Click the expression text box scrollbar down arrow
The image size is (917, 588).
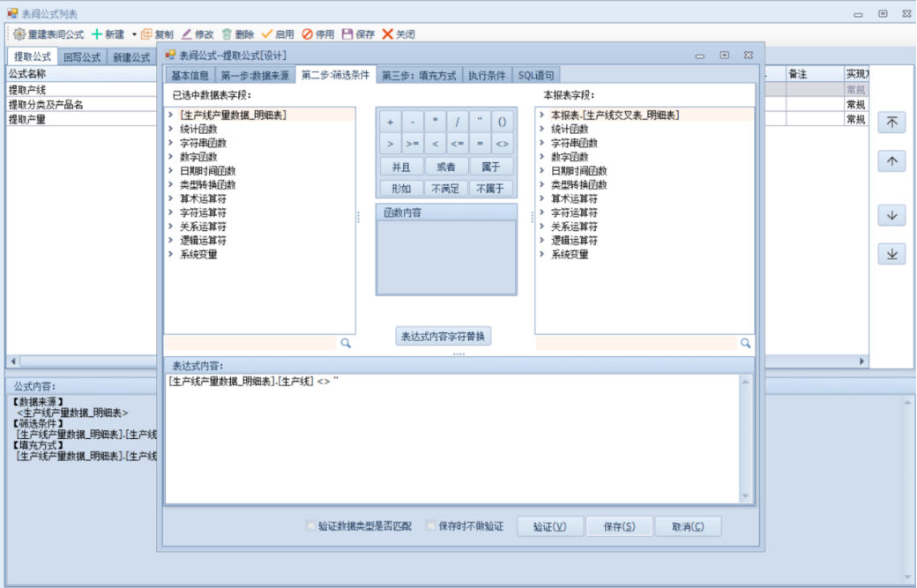pyautogui.click(x=745, y=496)
